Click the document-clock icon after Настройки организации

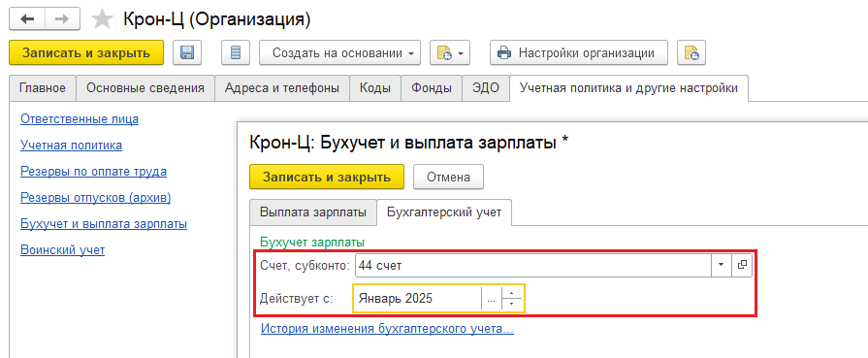pos(691,53)
